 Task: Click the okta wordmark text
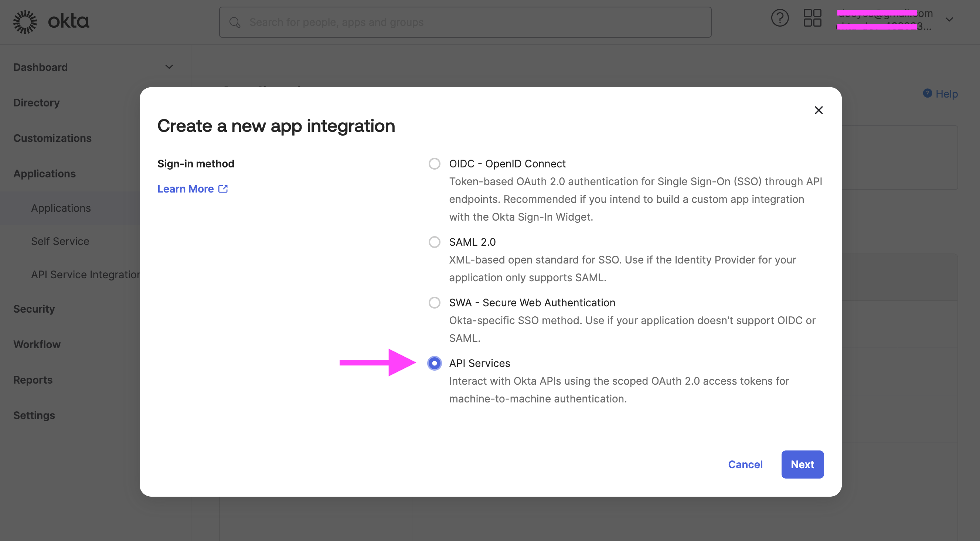point(69,21)
